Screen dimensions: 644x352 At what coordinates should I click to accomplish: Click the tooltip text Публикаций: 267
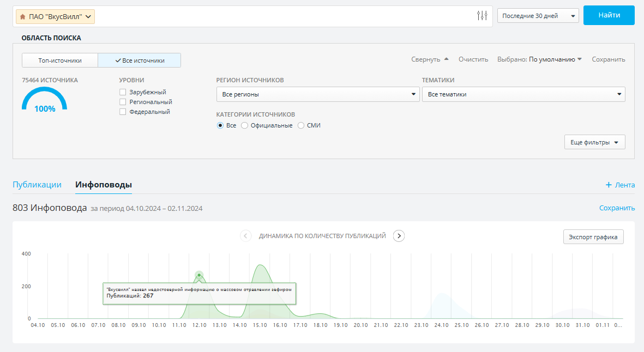click(x=130, y=296)
